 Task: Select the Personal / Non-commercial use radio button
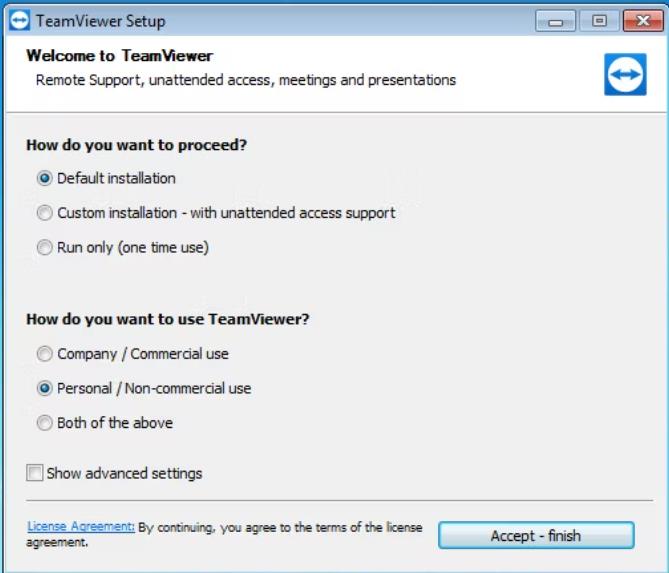pyautogui.click(x=44, y=388)
